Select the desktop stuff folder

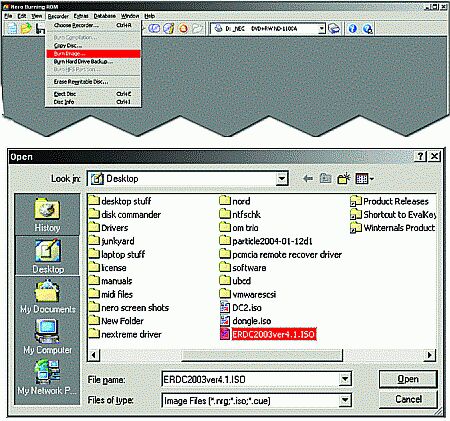pyautogui.click(x=120, y=201)
